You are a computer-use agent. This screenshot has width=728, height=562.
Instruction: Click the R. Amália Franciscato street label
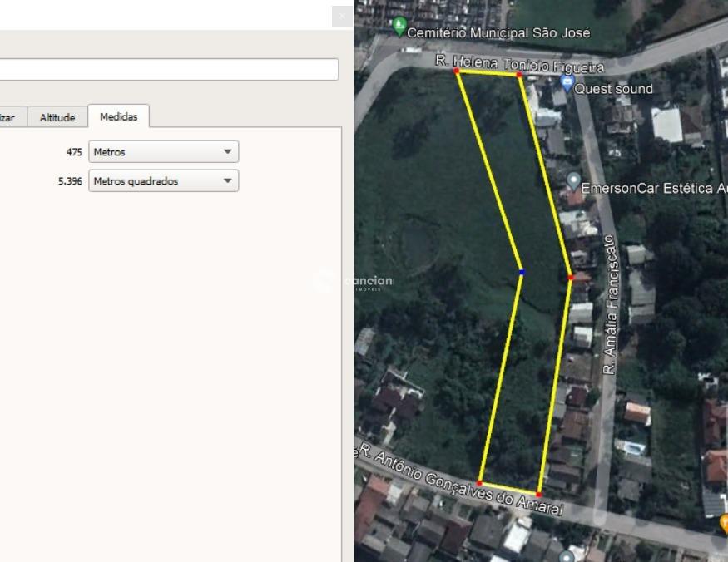tap(610, 303)
